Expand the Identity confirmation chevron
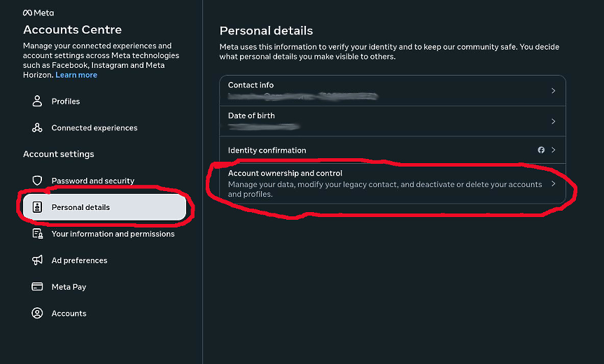The image size is (604, 364). 553,150
